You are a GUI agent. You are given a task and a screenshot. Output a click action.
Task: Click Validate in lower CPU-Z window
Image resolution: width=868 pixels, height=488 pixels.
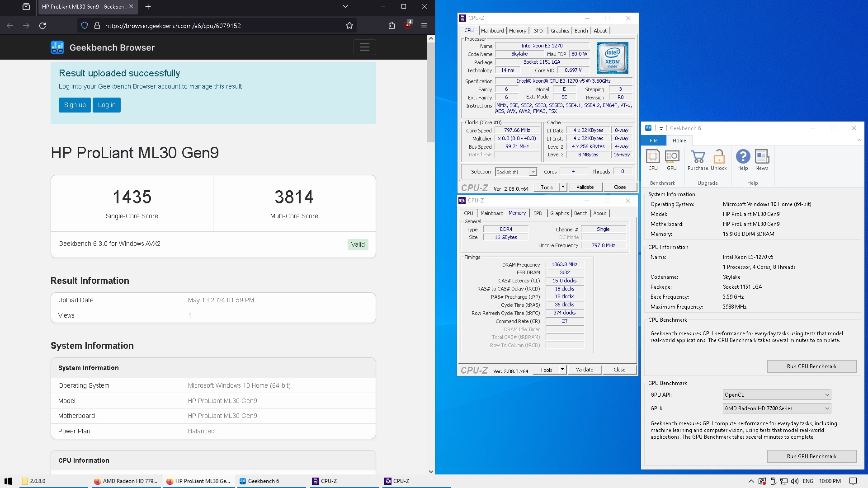pyautogui.click(x=585, y=370)
